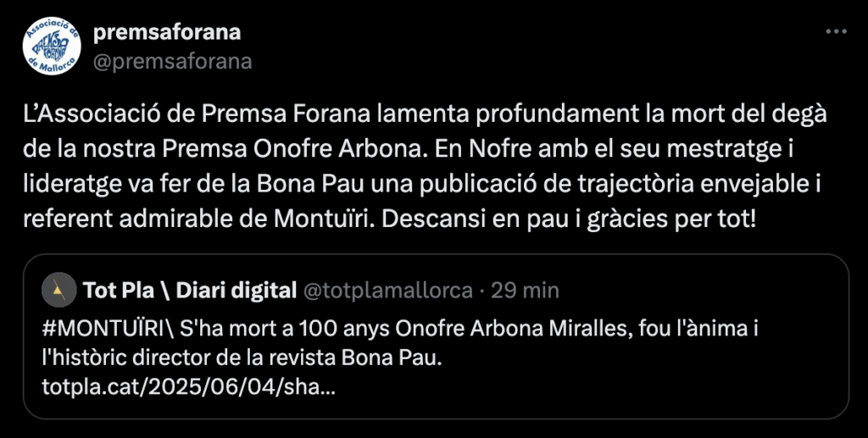Screen dimensions: 868x438
Task: Open the premsaforana profile avatar
Action: [x=52, y=46]
